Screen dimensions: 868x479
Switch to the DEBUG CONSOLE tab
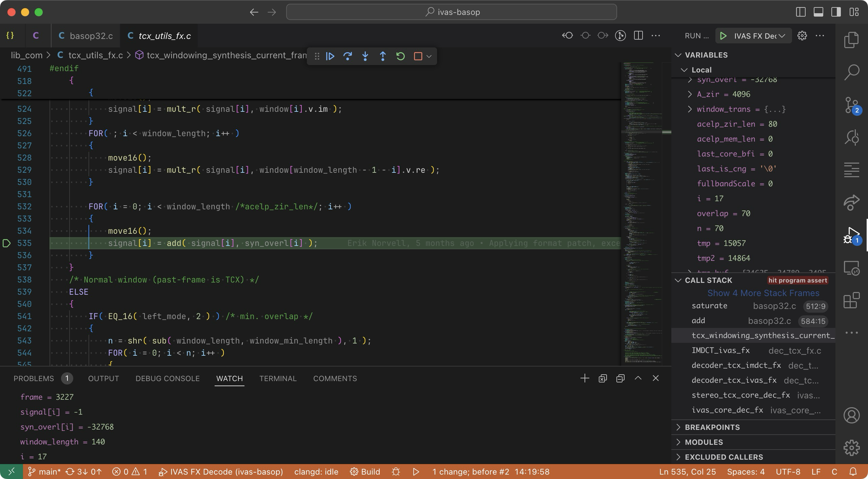pos(167,378)
